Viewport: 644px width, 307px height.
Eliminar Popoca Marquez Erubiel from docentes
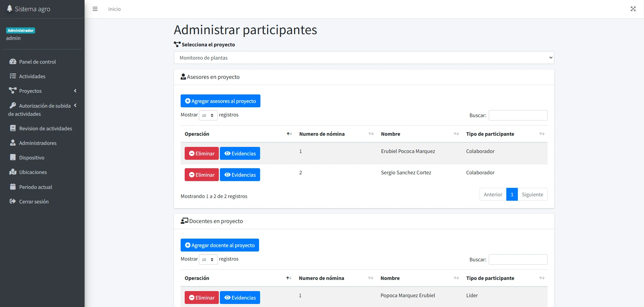pyautogui.click(x=202, y=298)
